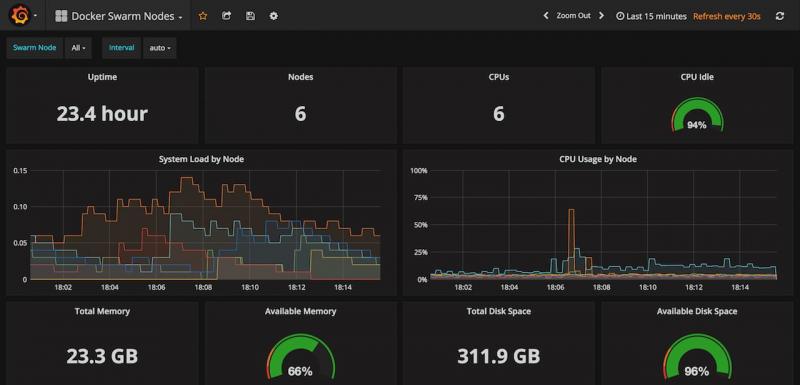Star this dashboard as favorite

tap(203, 16)
